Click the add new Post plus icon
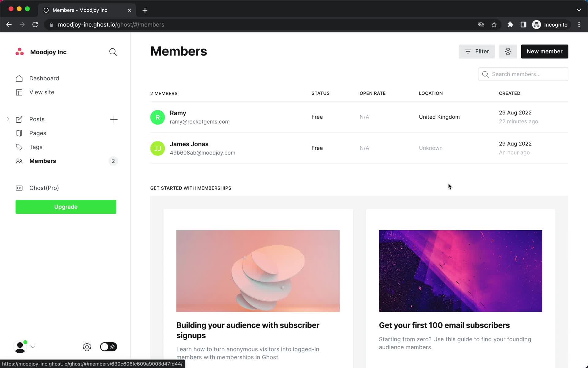The height and width of the screenshot is (368, 588). point(113,119)
